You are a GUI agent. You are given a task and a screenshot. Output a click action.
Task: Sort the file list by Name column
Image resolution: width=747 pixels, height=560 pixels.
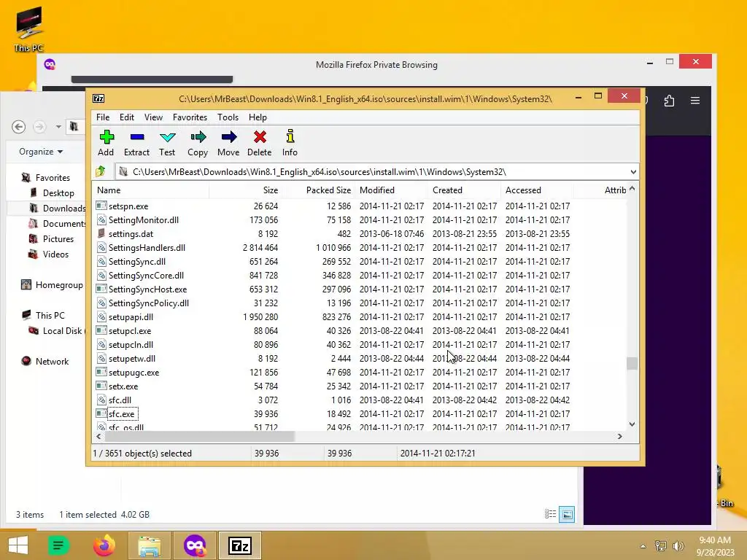pyautogui.click(x=150, y=190)
